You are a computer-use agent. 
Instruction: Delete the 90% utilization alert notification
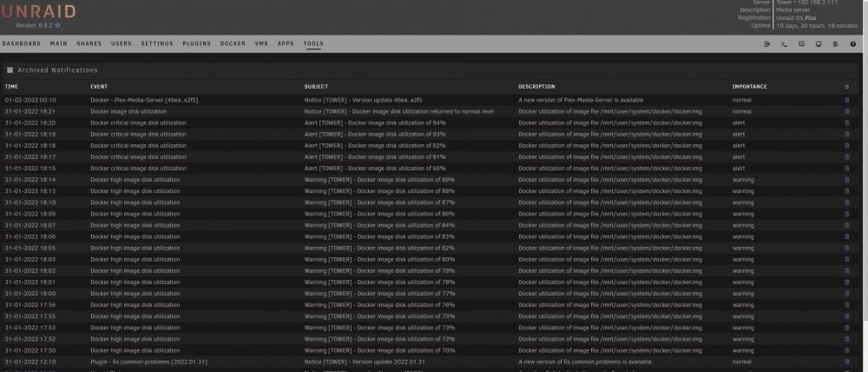pos(846,168)
